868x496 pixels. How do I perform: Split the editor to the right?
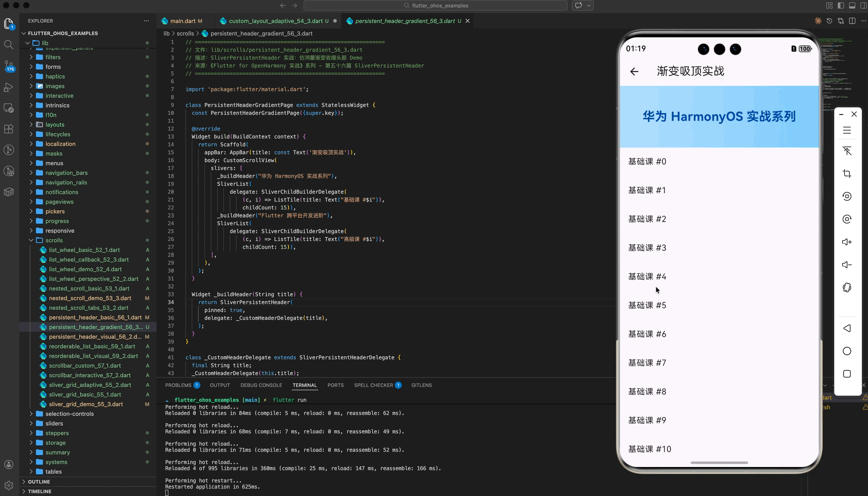tap(852, 21)
